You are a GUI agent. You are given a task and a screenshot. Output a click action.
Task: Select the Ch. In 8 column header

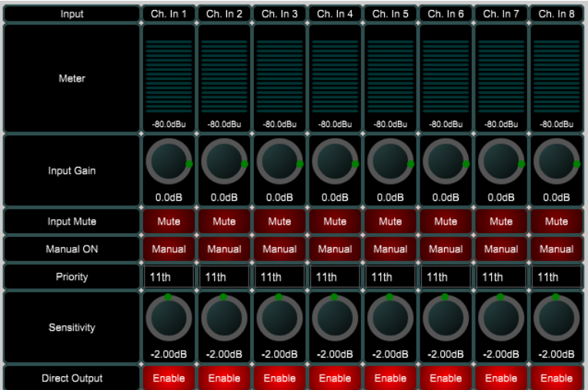click(x=556, y=14)
